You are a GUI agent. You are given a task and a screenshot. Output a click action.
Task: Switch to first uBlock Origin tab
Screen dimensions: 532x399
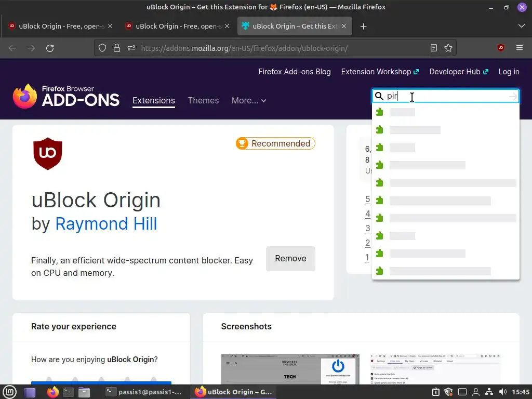pos(60,26)
